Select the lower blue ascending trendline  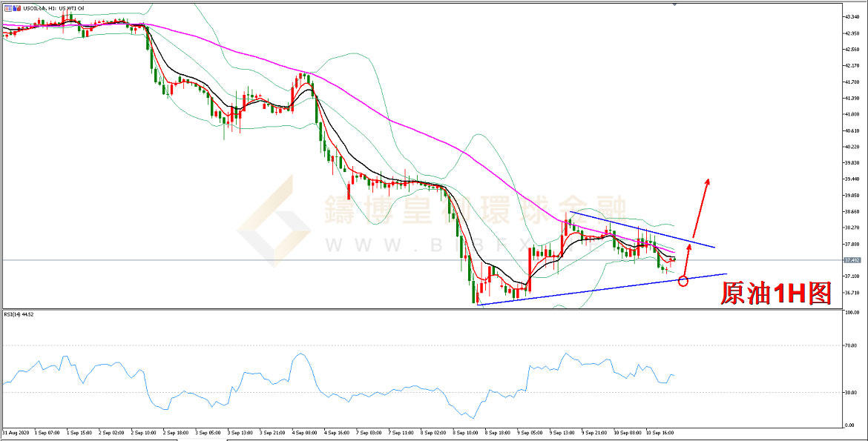pos(594,291)
